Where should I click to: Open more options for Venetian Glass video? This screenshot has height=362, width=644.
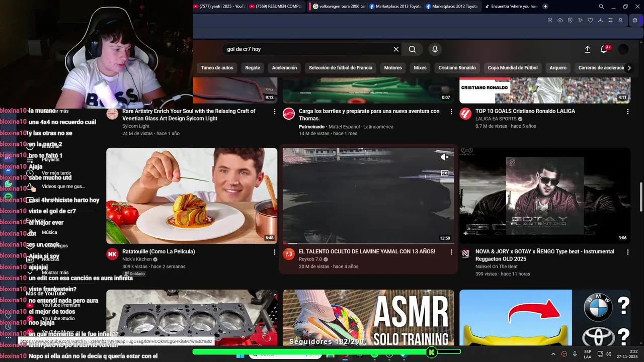point(274,112)
